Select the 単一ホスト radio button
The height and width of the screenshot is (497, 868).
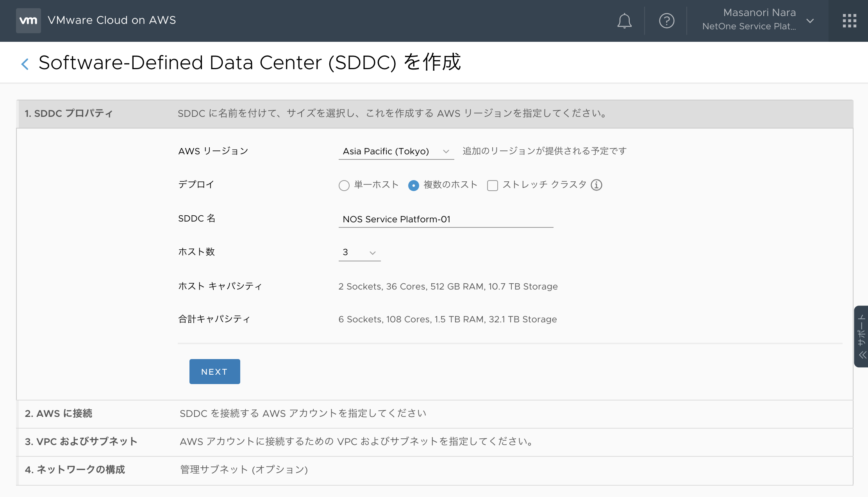[x=344, y=185]
